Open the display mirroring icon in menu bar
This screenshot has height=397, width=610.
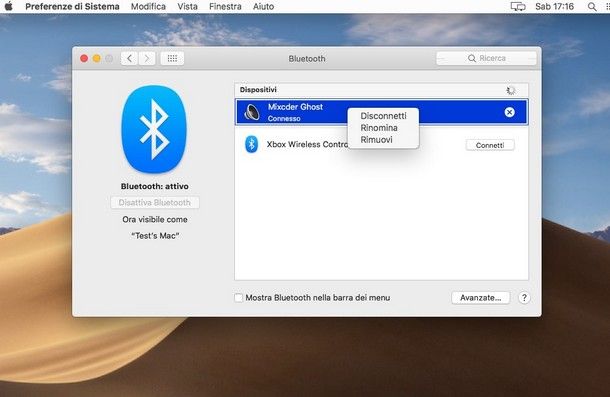tap(518, 7)
